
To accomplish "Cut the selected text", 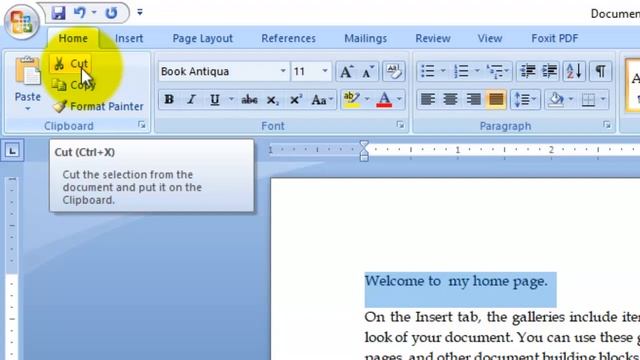I will [70, 64].
